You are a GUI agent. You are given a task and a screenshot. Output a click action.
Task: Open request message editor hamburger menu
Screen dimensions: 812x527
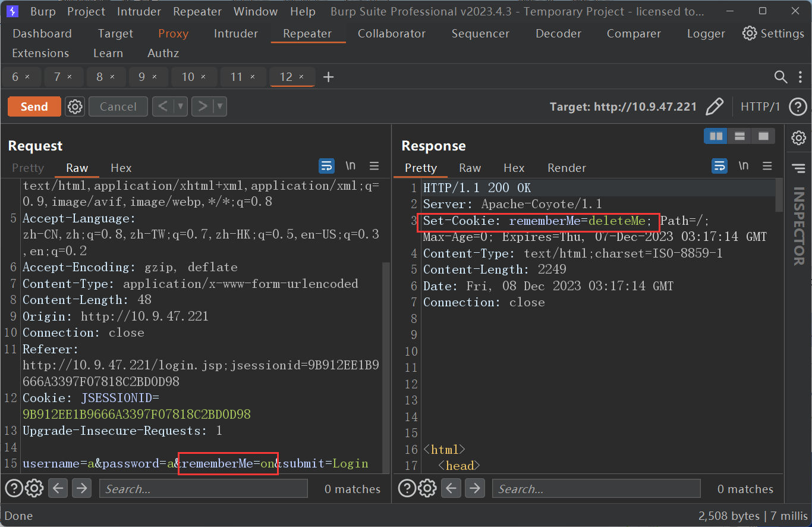[x=374, y=166]
